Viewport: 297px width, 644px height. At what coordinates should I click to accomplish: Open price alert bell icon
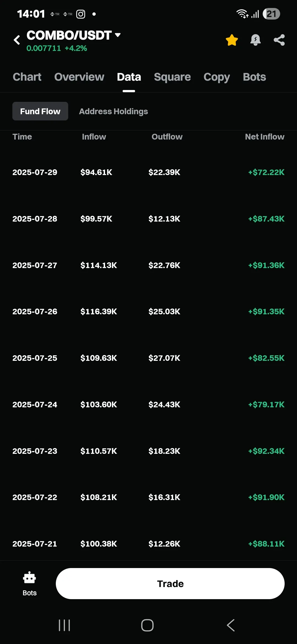[x=255, y=40]
